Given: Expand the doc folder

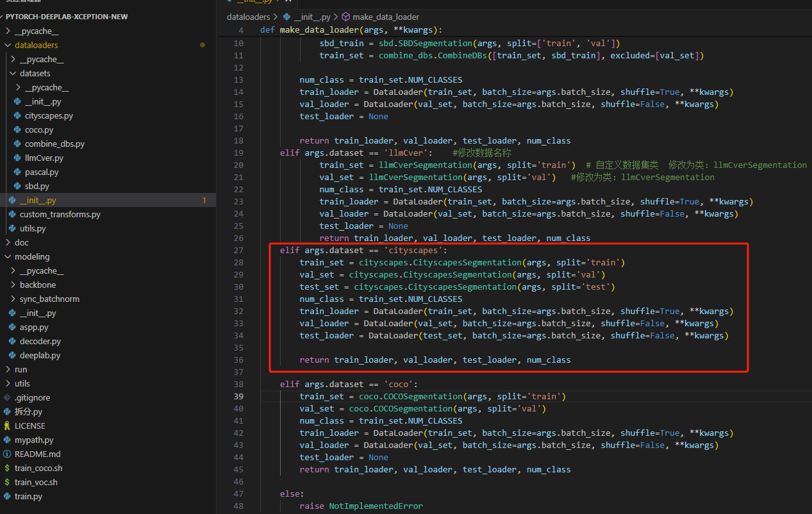Looking at the screenshot, I should 8,243.
